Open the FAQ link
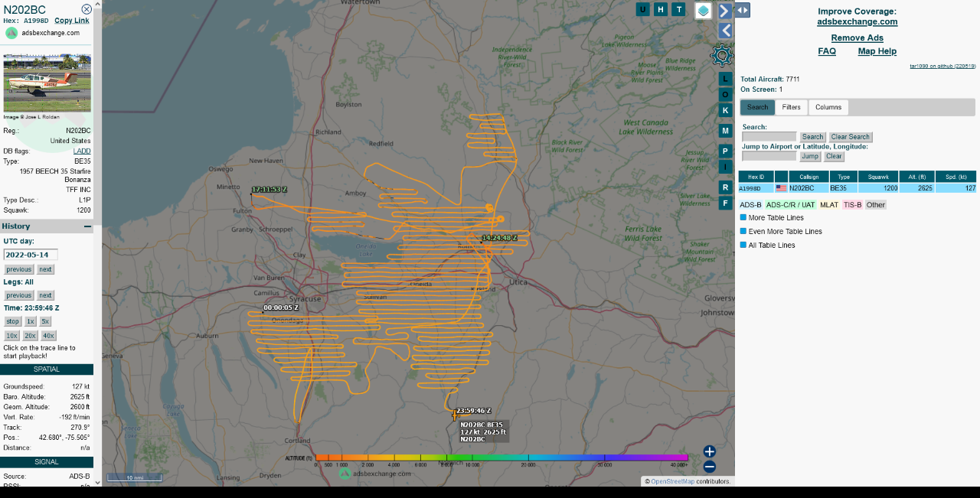The image size is (980, 498). [x=827, y=51]
